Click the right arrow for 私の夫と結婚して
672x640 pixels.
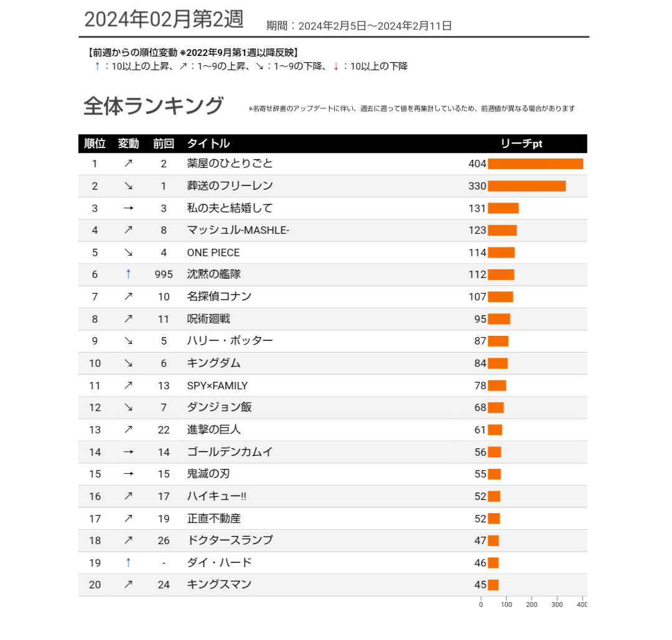tap(128, 208)
